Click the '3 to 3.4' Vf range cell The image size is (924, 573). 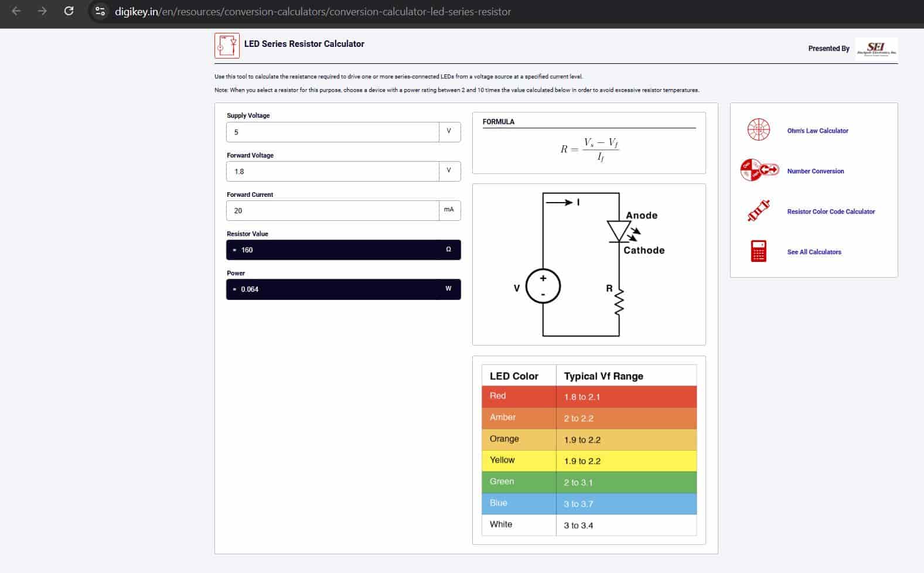[x=626, y=525]
